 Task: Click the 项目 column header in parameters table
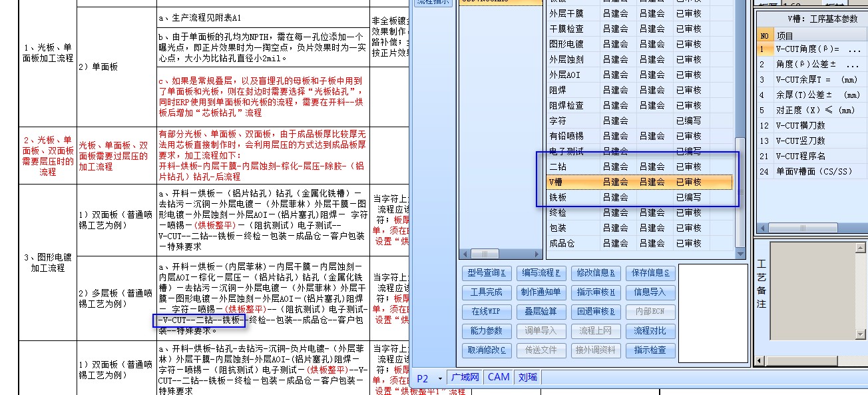coord(820,36)
